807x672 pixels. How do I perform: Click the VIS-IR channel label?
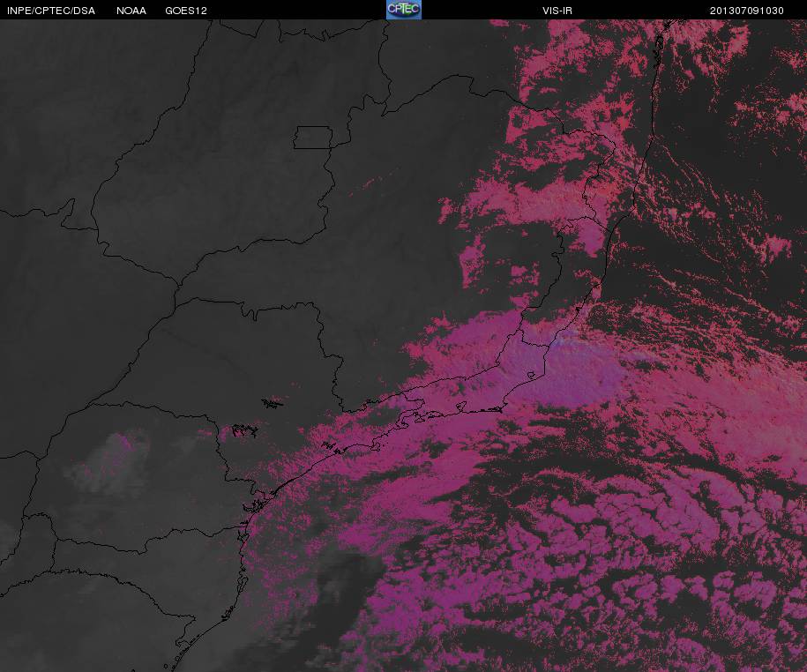557,11
